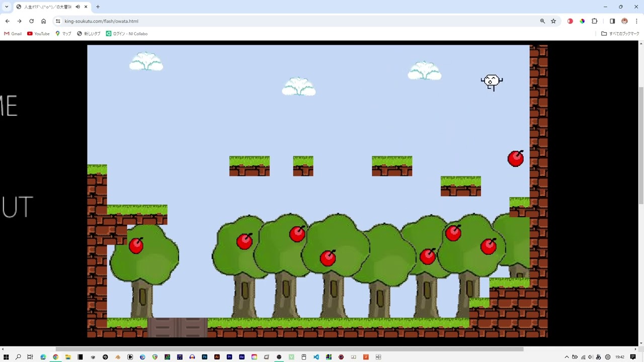This screenshot has height=362, width=644.
Task: Bookmark this page with the star icon
Action: (553, 21)
